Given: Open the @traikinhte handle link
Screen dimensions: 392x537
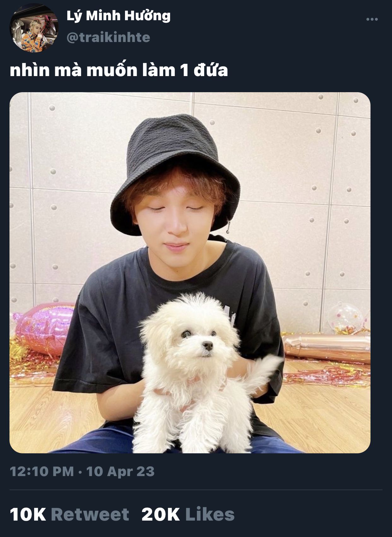Looking at the screenshot, I should click(x=108, y=38).
